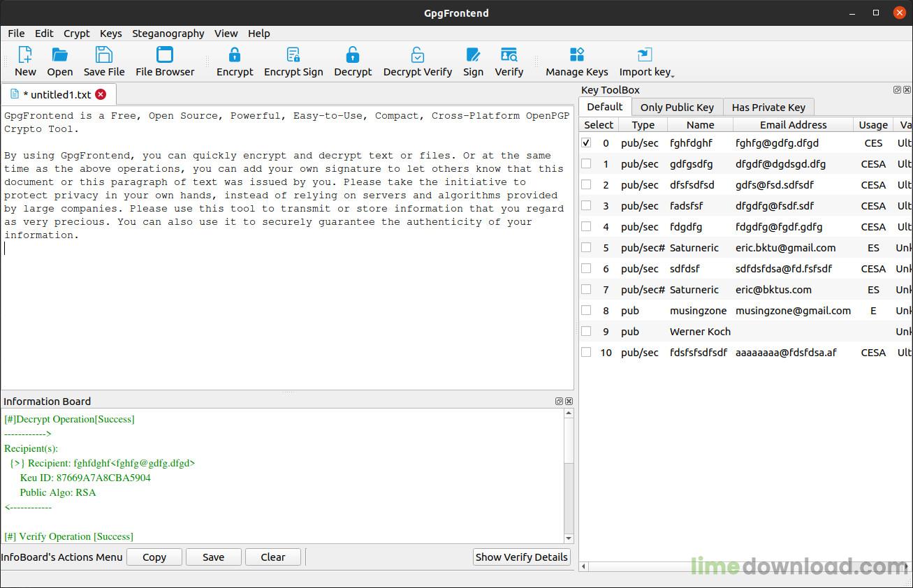The image size is (913, 588).
Task: Uncheck the key fghfdghf checkbox
Action: pyautogui.click(x=586, y=142)
